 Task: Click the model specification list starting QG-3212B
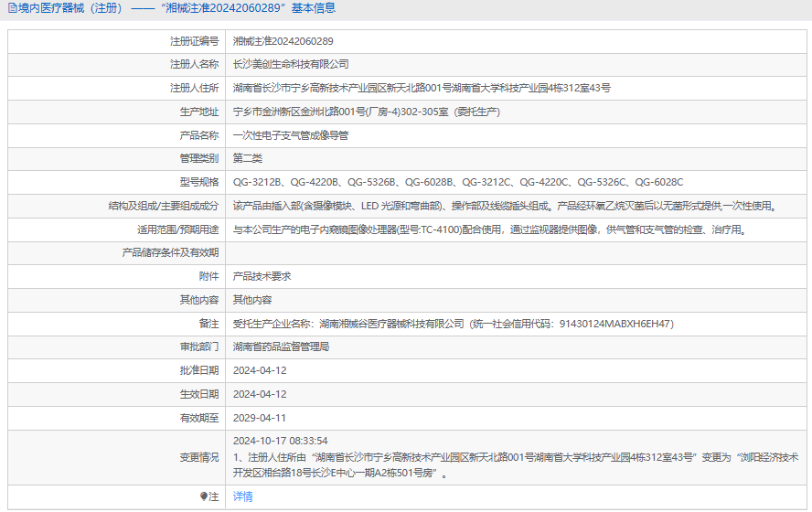click(458, 182)
